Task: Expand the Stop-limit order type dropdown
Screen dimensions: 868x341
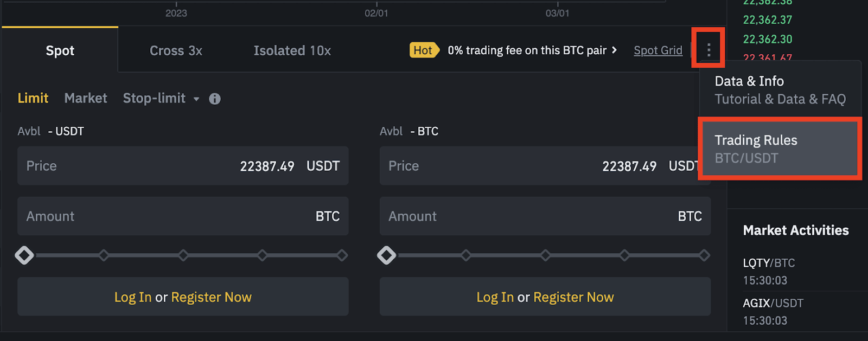Action: [196, 99]
